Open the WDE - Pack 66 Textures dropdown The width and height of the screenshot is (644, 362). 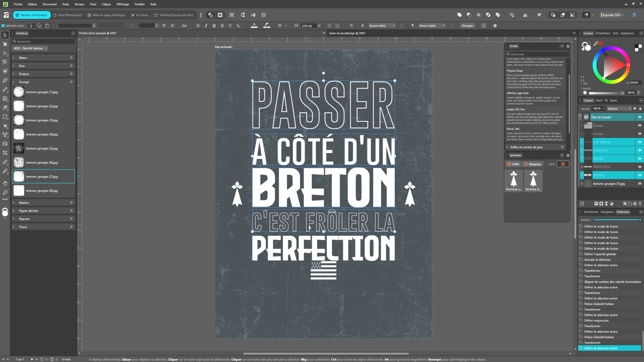[x=30, y=48]
